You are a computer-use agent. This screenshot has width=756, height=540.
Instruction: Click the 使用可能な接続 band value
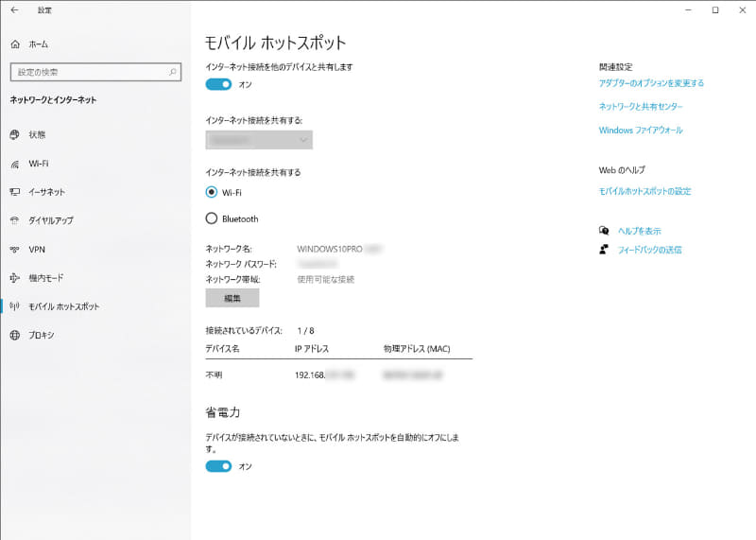tap(326, 279)
